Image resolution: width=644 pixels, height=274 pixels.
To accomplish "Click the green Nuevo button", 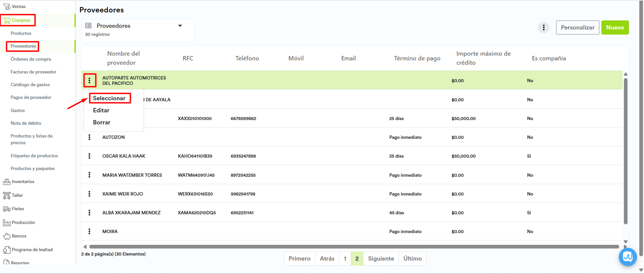I will pos(615,28).
